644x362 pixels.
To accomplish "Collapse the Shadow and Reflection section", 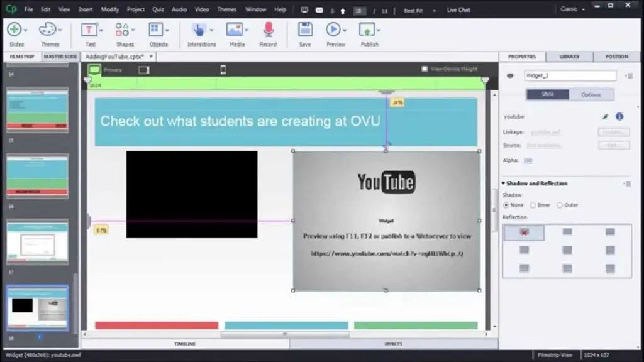I will coord(504,184).
